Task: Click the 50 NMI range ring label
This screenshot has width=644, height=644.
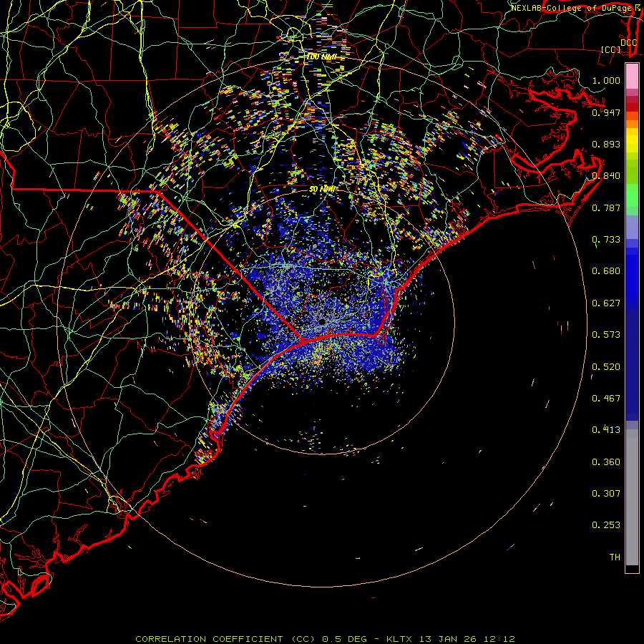Action: tap(323, 190)
